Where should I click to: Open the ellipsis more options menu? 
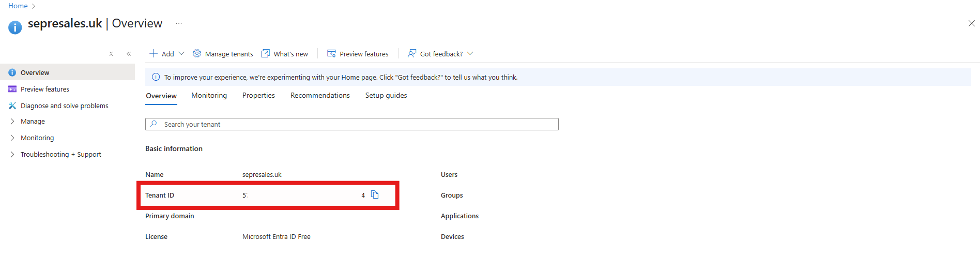[x=179, y=23]
